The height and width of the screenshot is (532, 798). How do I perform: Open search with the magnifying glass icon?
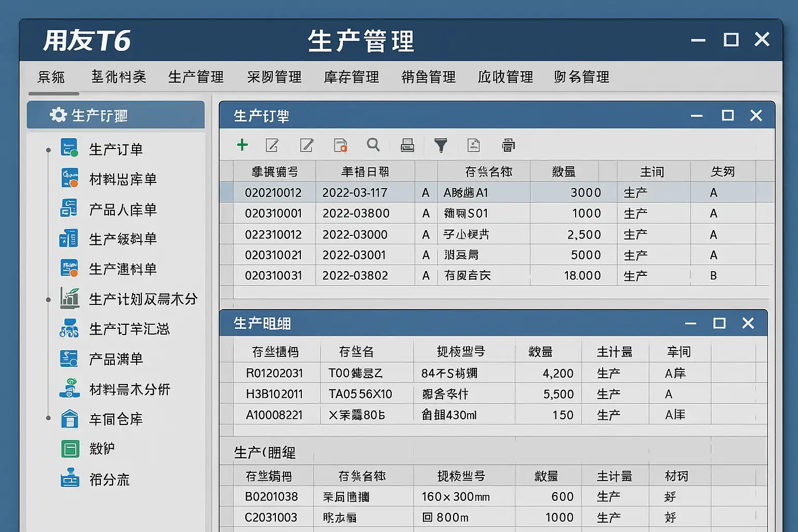click(373, 144)
